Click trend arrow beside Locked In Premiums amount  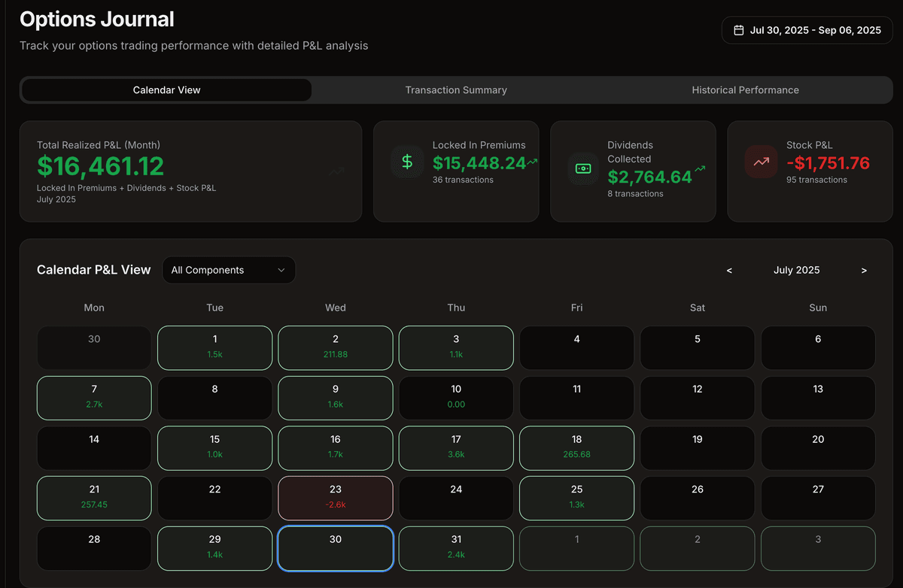[x=533, y=162]
